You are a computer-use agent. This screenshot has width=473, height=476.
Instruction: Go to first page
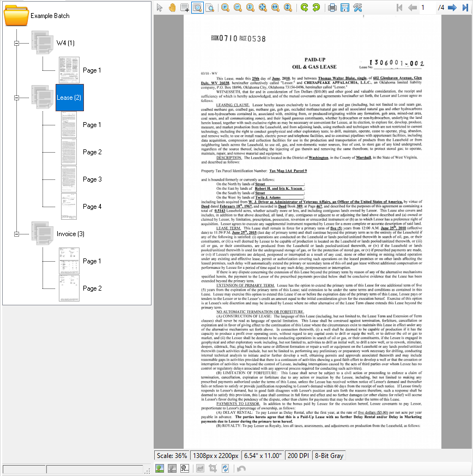point(399,7)
